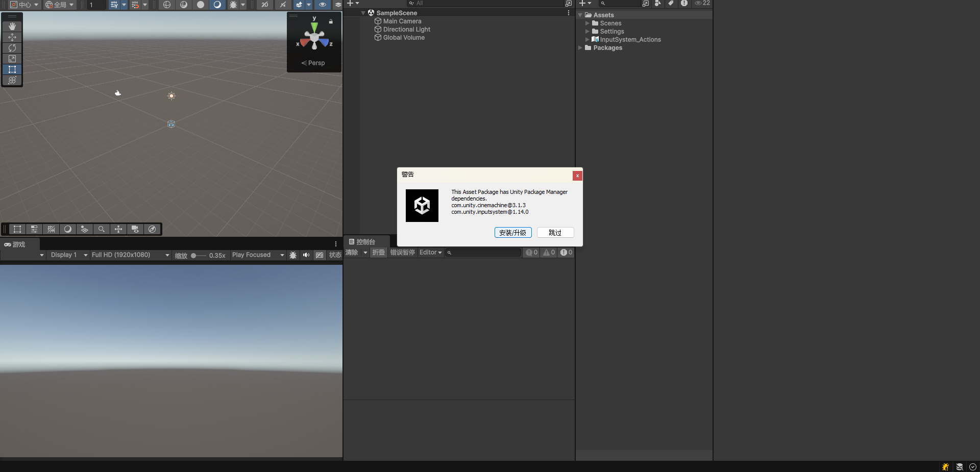Image resolution: width=980 pixels, height=472 pixels.
Task: Switch to the 控制台 tab
Action: pyautogui.click(x=366, y=241)
